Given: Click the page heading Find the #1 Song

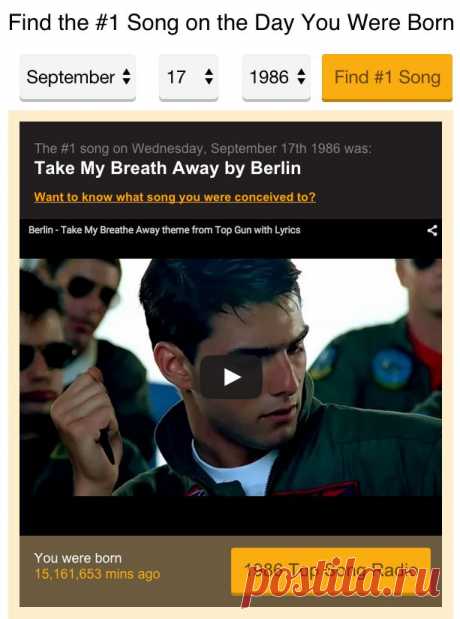Looking at the screenshot, I should point(231,23).
